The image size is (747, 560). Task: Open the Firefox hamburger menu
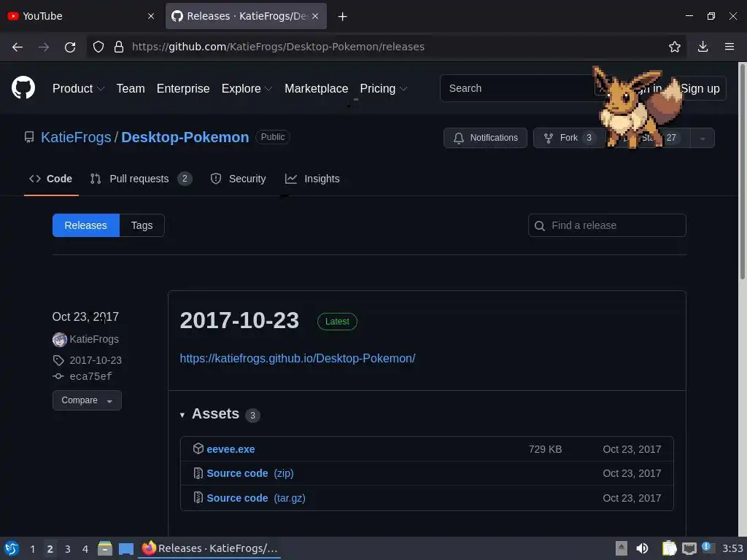(729, 47)
